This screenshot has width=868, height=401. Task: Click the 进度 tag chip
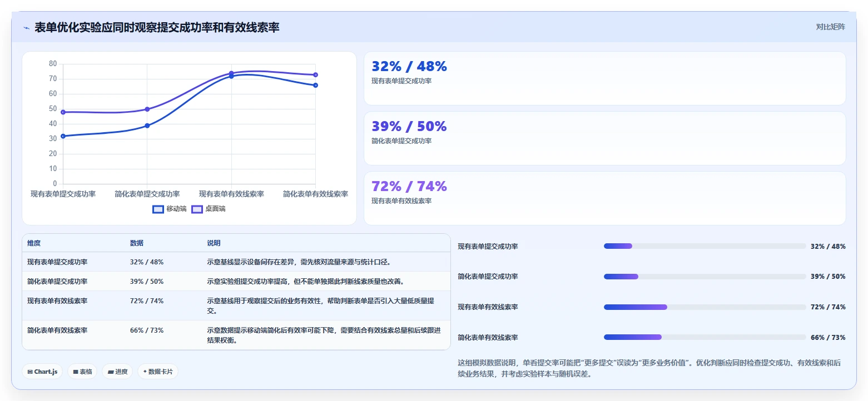tap(117, 372)
